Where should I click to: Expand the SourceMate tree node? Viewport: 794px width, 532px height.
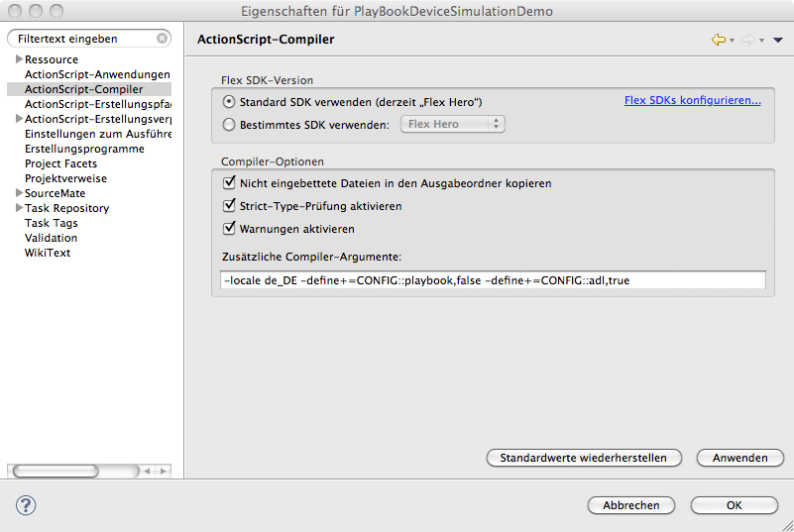tap(19, 193)
